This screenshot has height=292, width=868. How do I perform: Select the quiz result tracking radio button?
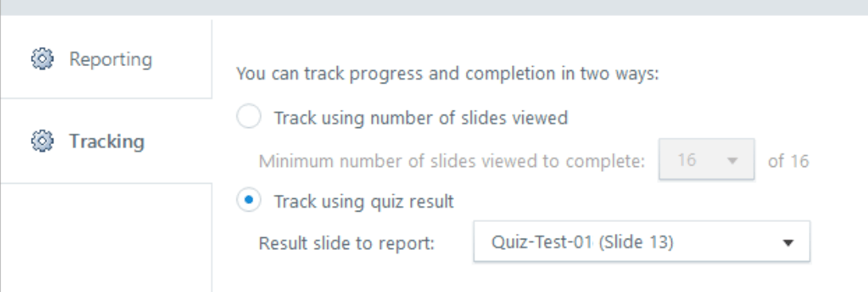click(x=248, y=201)
